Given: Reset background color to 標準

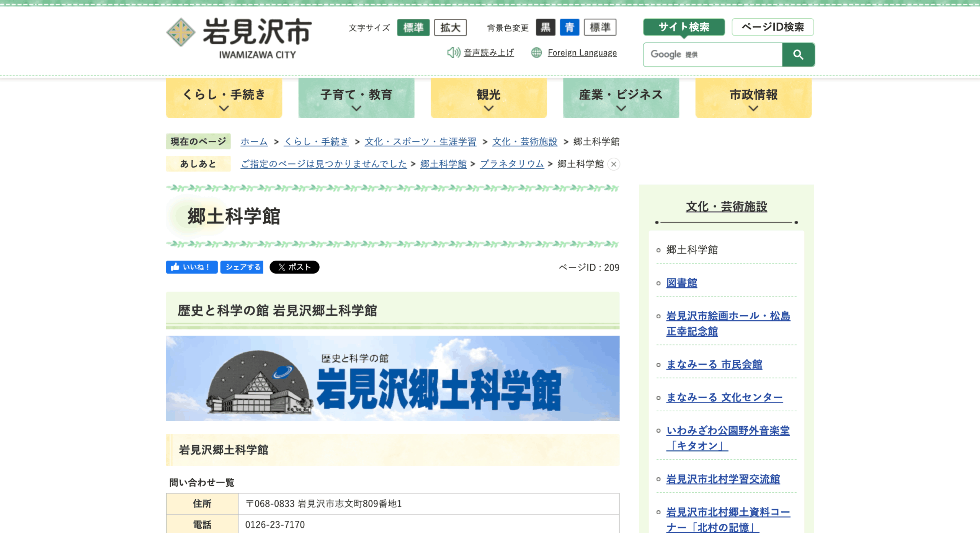Looking at the screenshot, I should pyautogui.click(x=600, y=27).
